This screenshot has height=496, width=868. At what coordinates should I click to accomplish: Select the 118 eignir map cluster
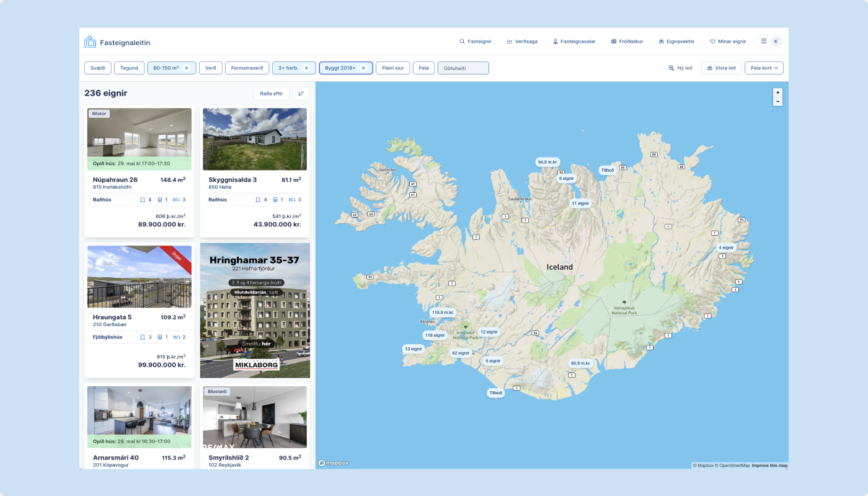click(x=435, y=335)
